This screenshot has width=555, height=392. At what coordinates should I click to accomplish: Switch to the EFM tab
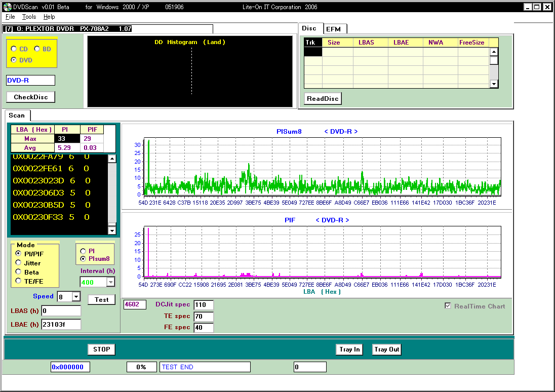click(x=333, y=29)
